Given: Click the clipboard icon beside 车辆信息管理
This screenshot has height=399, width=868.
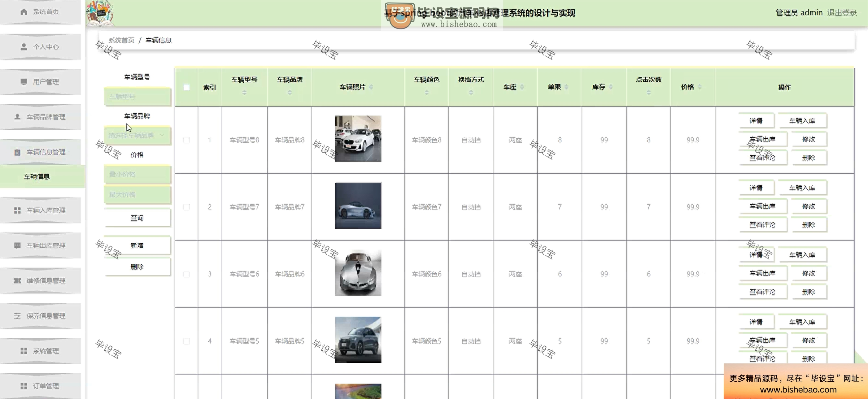Looking at the screenshot, I should pyautogui.click(x=18, y=152).
